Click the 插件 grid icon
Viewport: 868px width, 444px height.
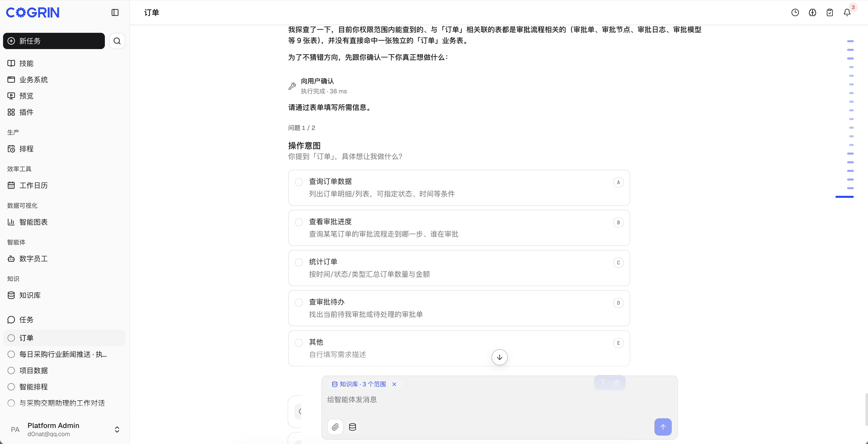click(x=11, y=112)
